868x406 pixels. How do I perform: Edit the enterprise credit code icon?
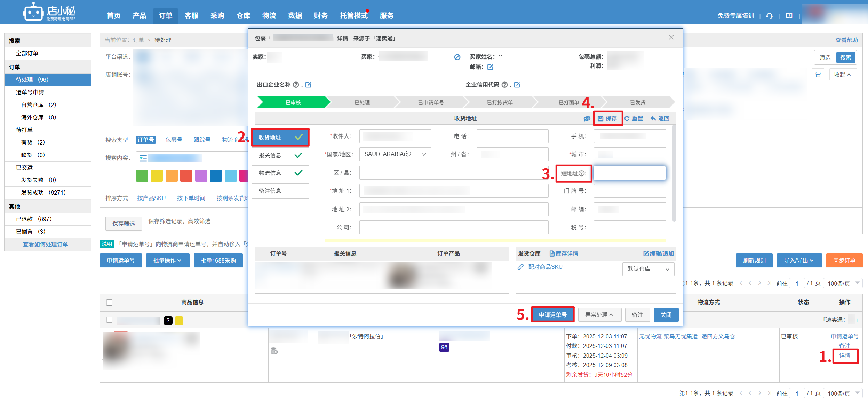click(517, 85)
